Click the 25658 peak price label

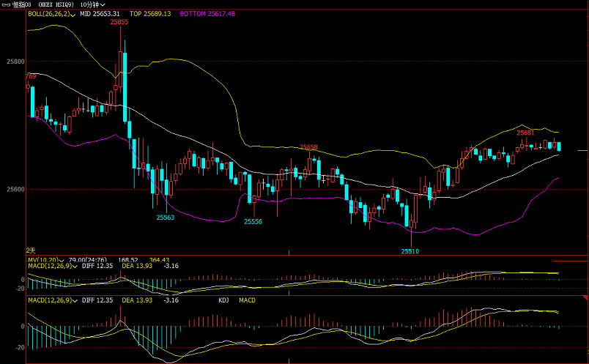pyautogui.click(x=308, y=147)
